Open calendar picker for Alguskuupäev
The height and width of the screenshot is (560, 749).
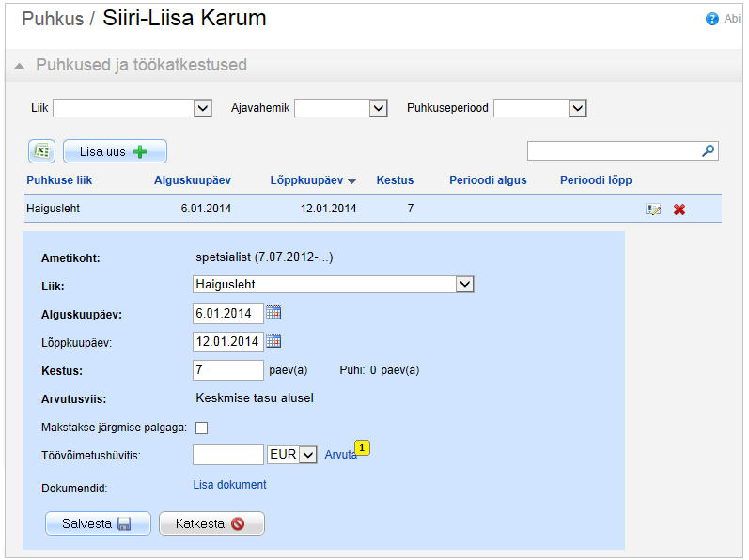point(274,314)
